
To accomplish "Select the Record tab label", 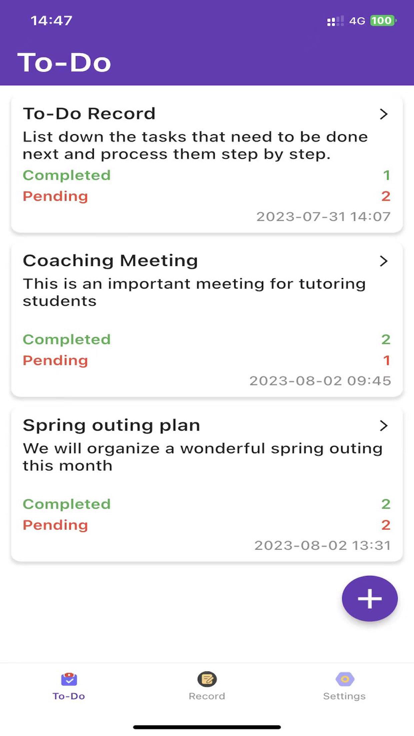I will pos(207,696).
